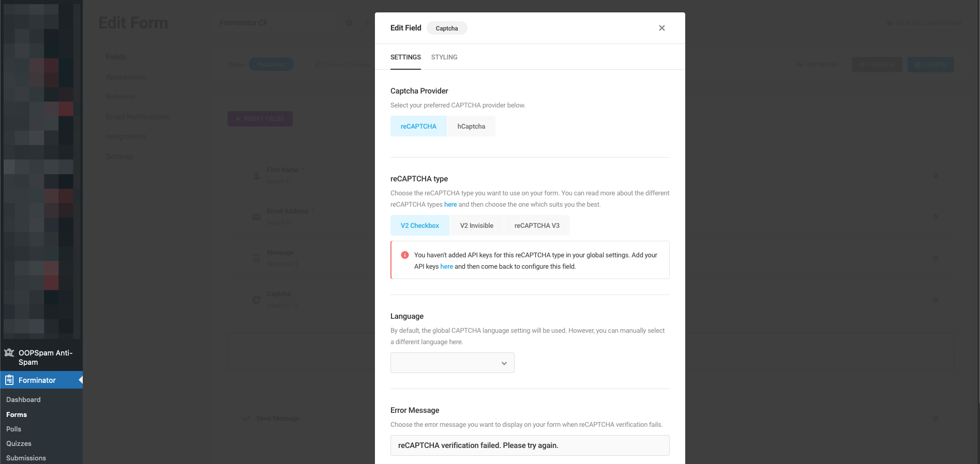Open the Submissions submenu item

pos(26,458)
